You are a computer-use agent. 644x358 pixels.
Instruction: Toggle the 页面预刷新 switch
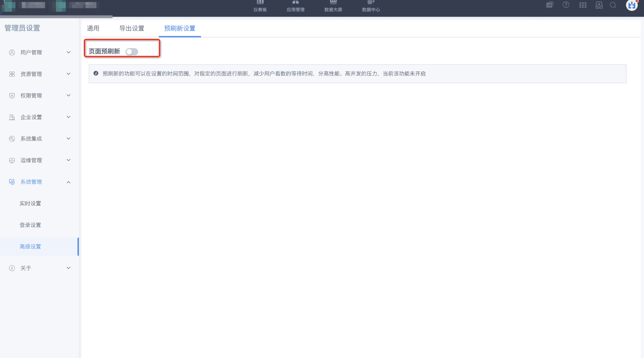[x=132, y=52]
